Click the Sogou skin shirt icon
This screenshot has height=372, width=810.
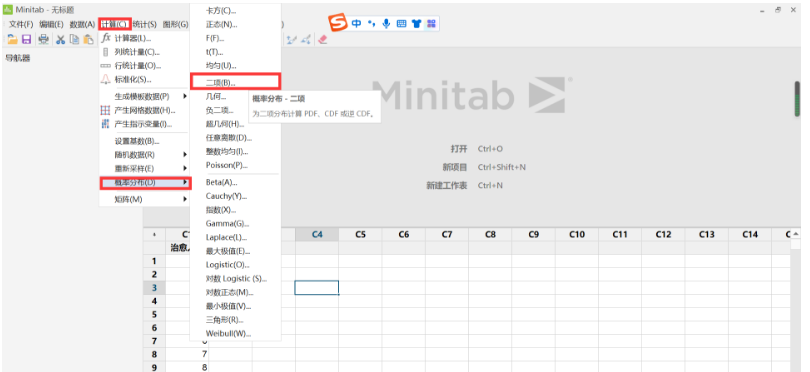pyautogui.click(x=416, y=24)
